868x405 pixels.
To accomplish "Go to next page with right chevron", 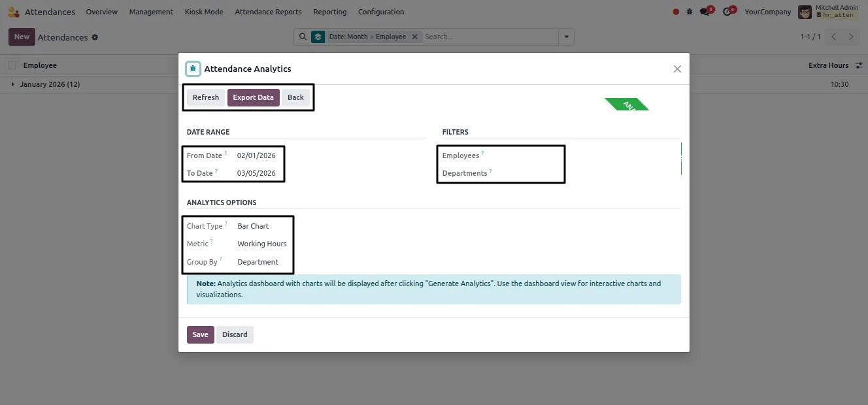I will click(x=851, y=37).
